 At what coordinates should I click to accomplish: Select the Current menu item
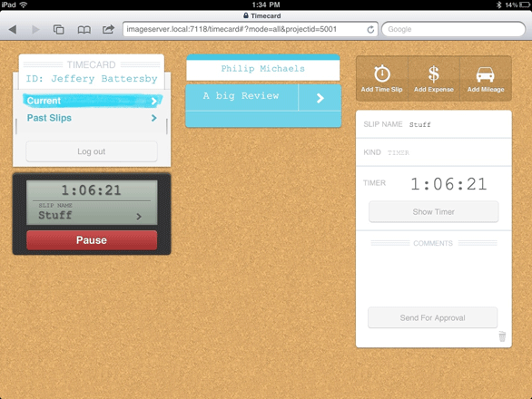click(92, 101)
